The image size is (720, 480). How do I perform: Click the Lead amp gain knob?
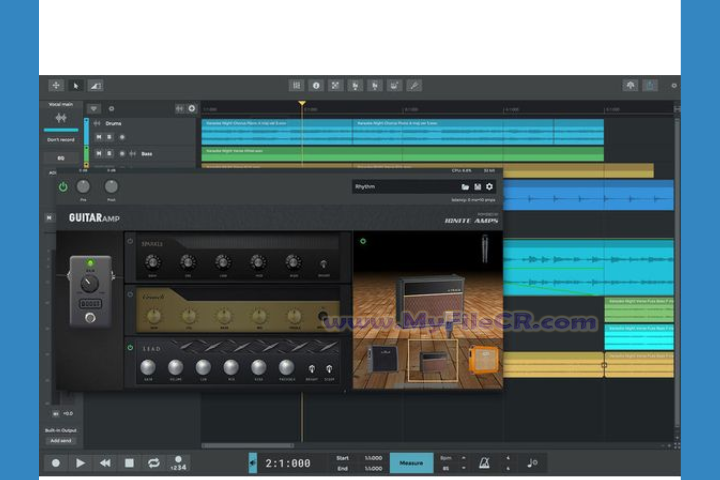click(148, 367)
